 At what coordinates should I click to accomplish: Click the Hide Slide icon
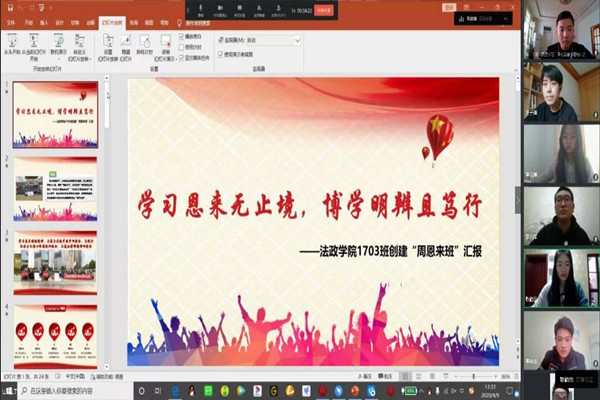[126, 43]
